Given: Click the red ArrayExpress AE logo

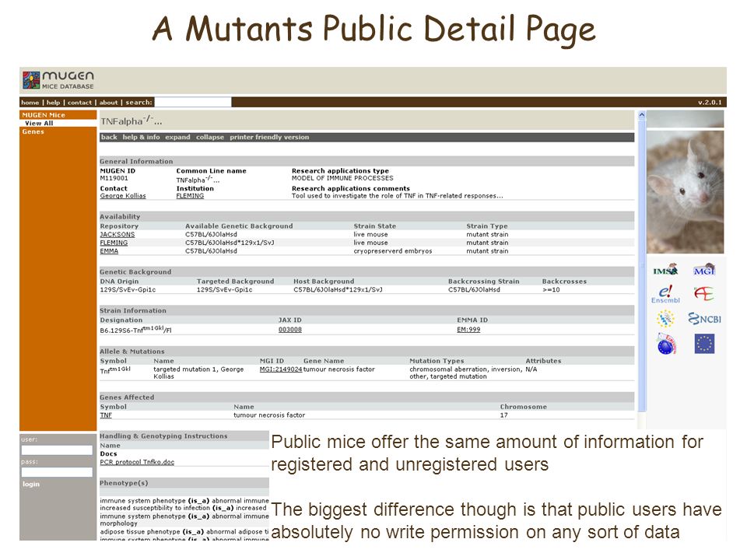Looking at the screenshot, I should [x=703, y=293].
